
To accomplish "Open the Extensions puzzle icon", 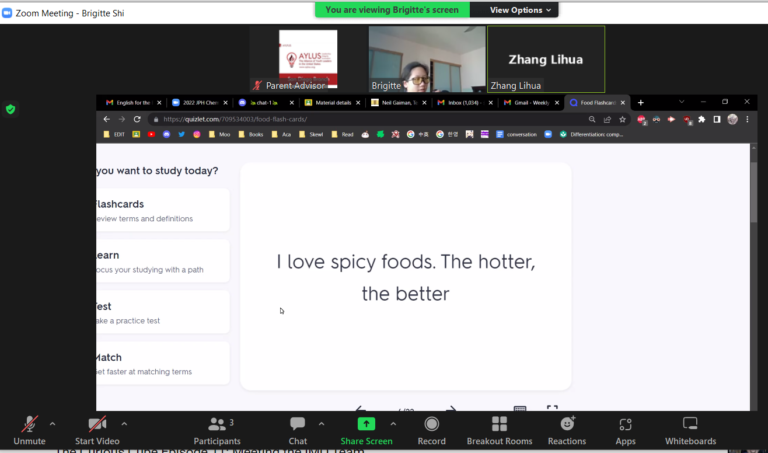I will pos(702,119).
